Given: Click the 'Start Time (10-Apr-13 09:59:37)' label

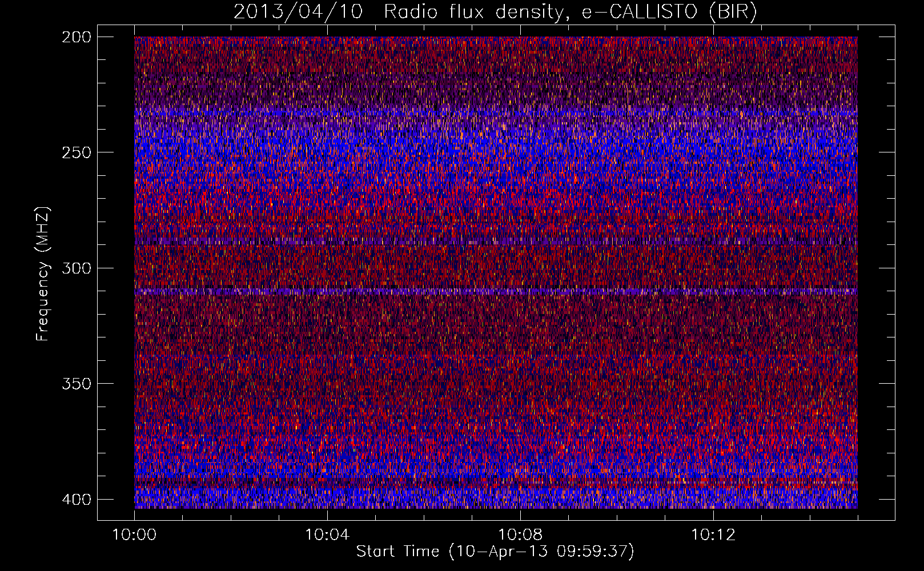Looking at the screenshot, I should [x=495, y=552].
